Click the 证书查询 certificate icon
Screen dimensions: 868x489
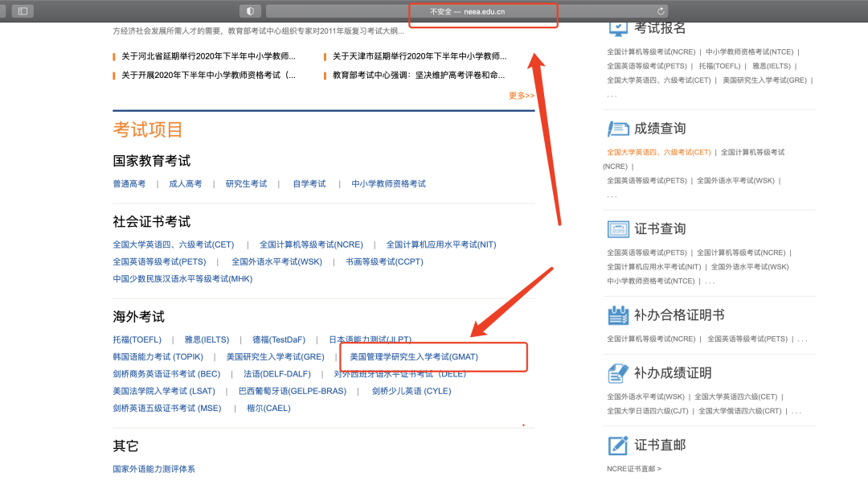tap(618, 229)
